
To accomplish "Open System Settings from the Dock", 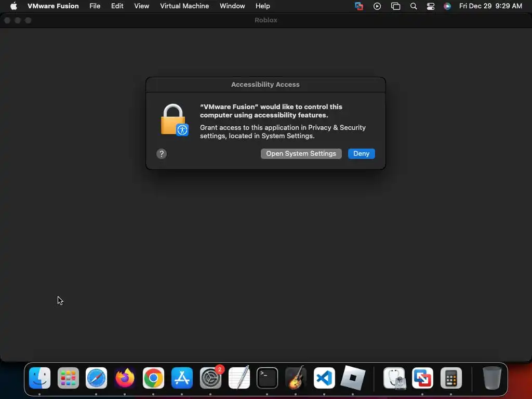I will 210,378.
